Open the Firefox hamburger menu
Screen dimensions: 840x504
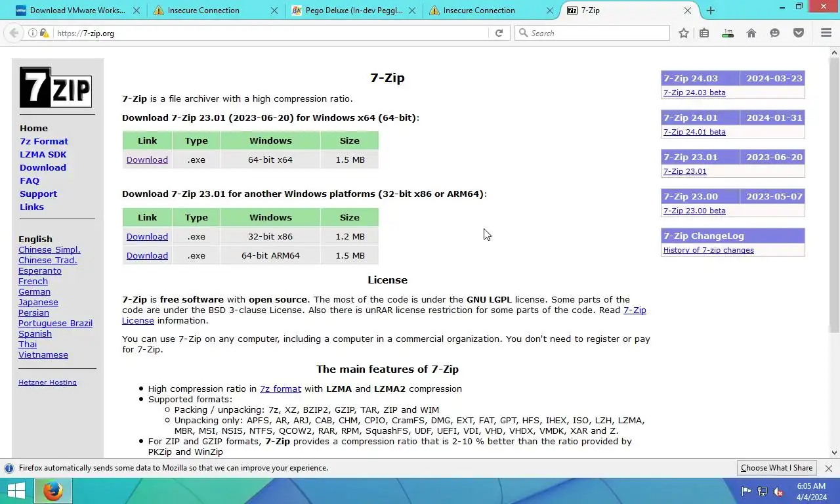pyautogui.click(x=826, y=33)
